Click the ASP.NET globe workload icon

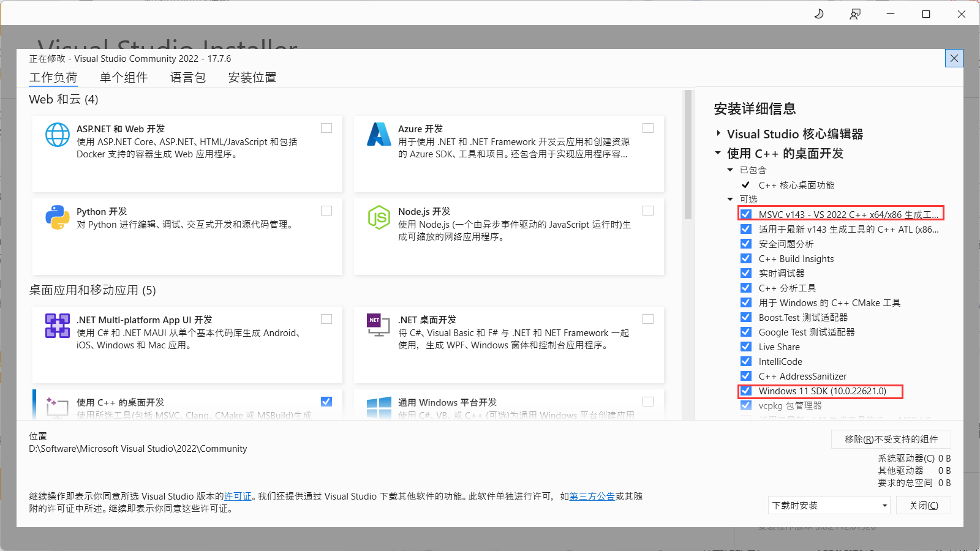pyautogui.click(x=58, y=135)
